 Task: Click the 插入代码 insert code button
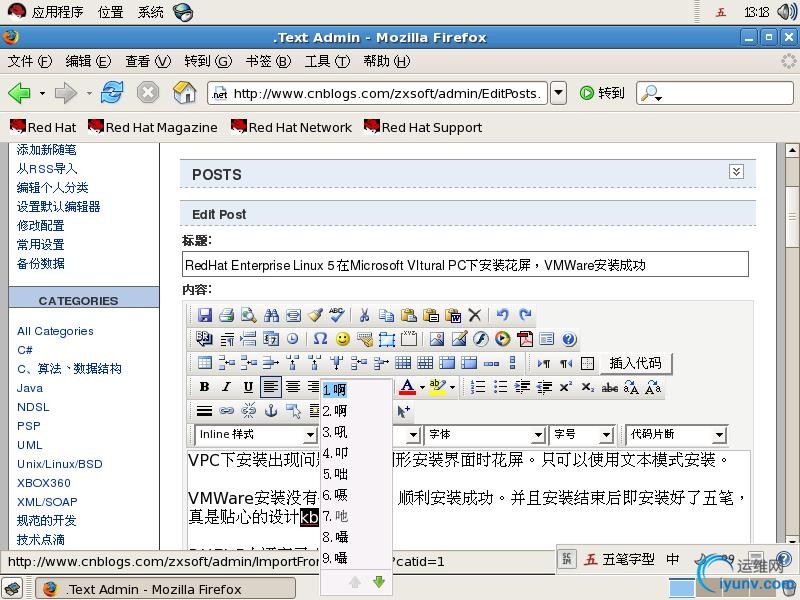click(635, 363)
